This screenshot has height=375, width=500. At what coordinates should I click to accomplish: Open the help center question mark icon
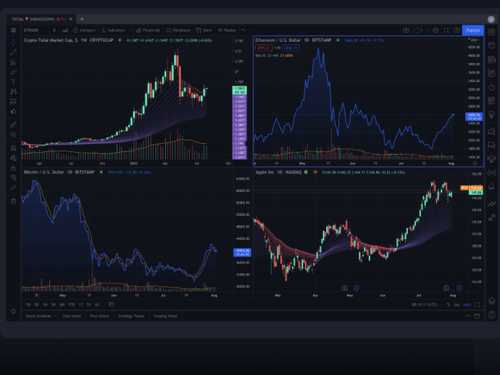point(492,315)
